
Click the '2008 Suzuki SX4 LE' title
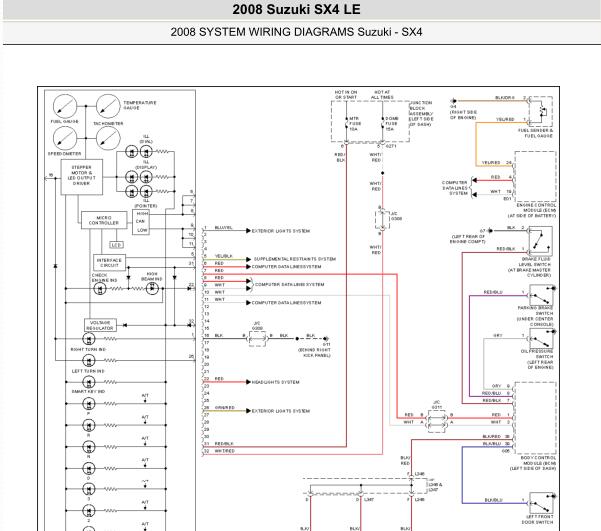297,9
